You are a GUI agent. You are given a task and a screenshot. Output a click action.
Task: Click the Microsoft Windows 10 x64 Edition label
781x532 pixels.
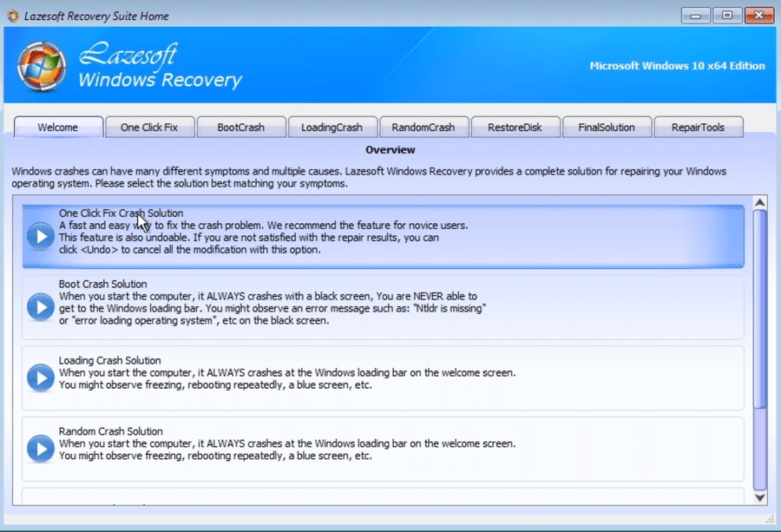(x=677, y=66)
